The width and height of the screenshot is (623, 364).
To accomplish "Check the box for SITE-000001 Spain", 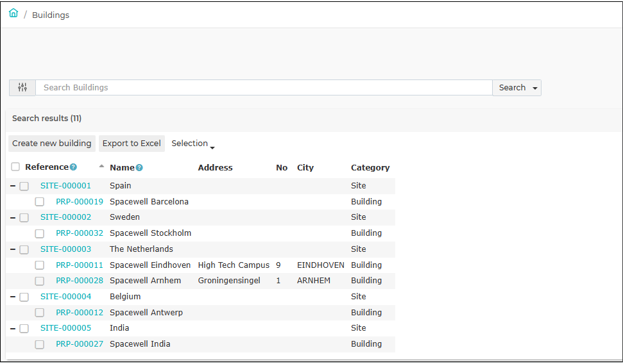I will click(x=24, y=186).
